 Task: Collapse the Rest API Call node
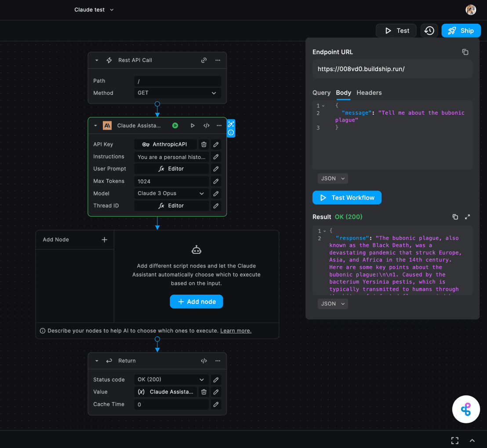tap(97, 60)
